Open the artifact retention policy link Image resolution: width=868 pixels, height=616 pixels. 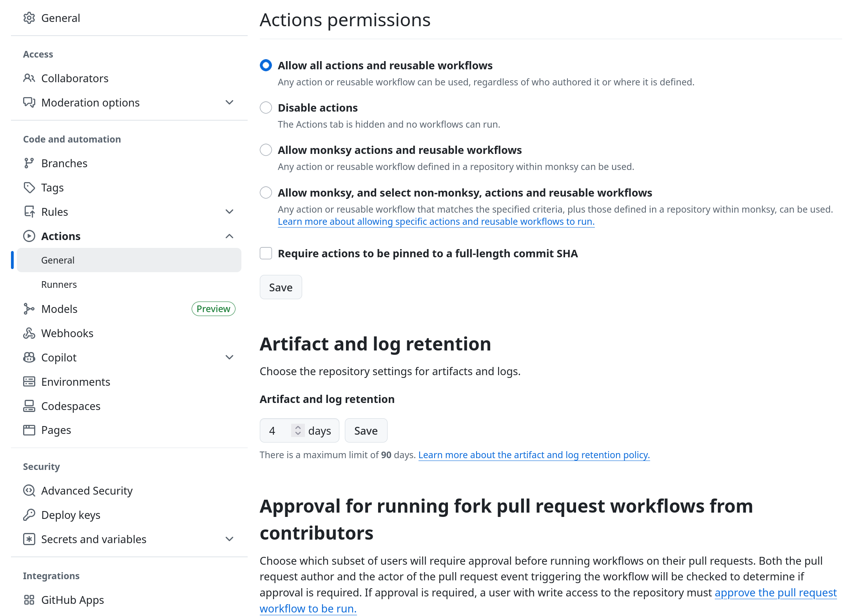[x=534, y=455]
